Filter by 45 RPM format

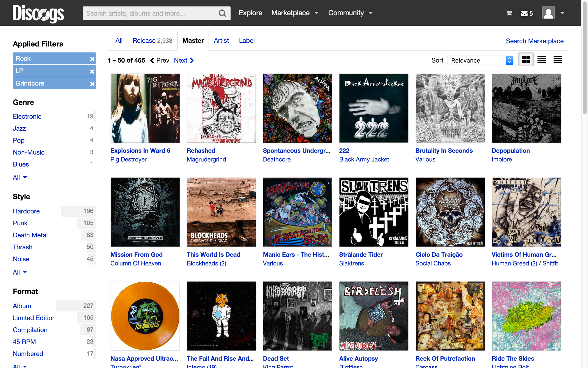coord(24,342)
